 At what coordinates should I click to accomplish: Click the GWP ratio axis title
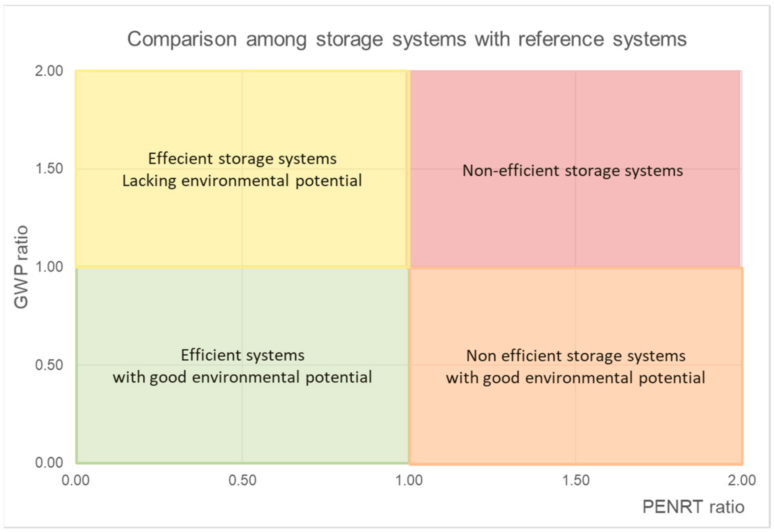(21, 267)
